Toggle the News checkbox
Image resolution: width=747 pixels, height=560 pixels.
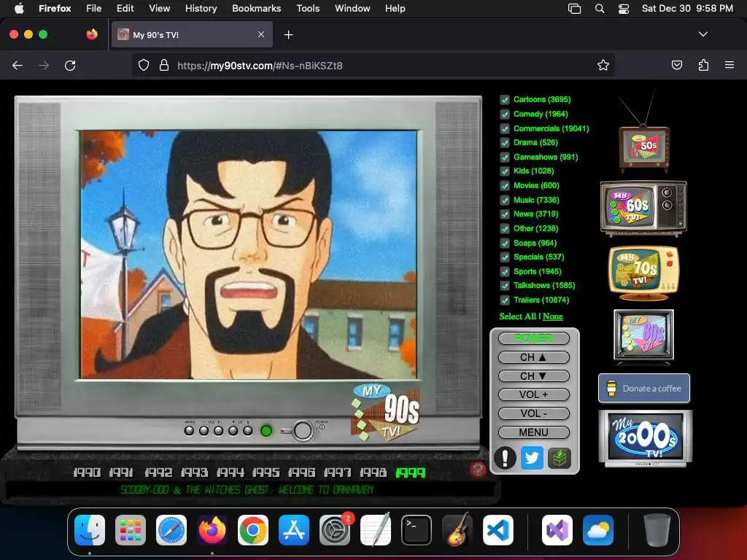point(505,214)
